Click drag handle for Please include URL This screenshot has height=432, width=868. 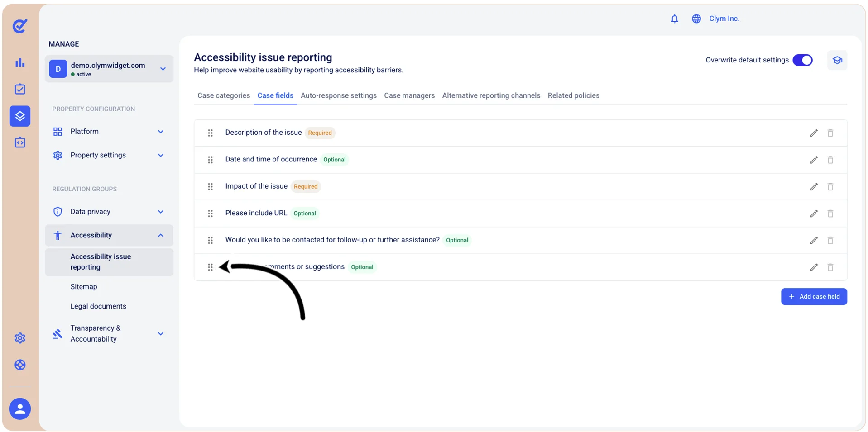click(210, 214)
